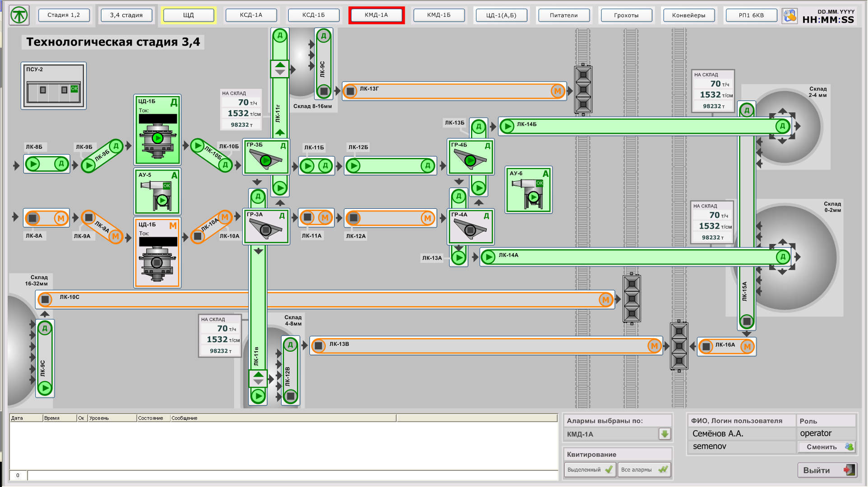Click the ЛК-13Г conveyor stop icon

(x=350, y=92)
